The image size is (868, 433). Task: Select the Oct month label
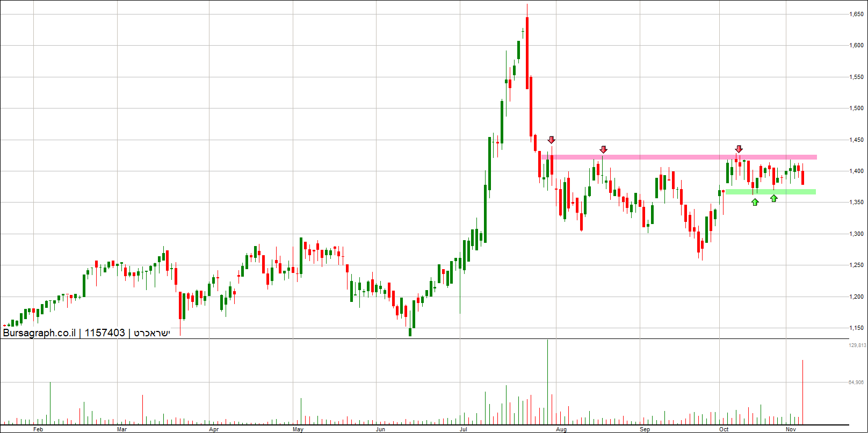[x=724, y=429]
